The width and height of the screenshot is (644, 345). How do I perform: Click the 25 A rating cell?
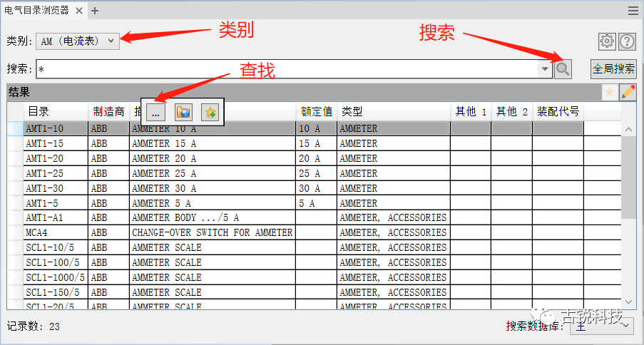tap(316, 173)
